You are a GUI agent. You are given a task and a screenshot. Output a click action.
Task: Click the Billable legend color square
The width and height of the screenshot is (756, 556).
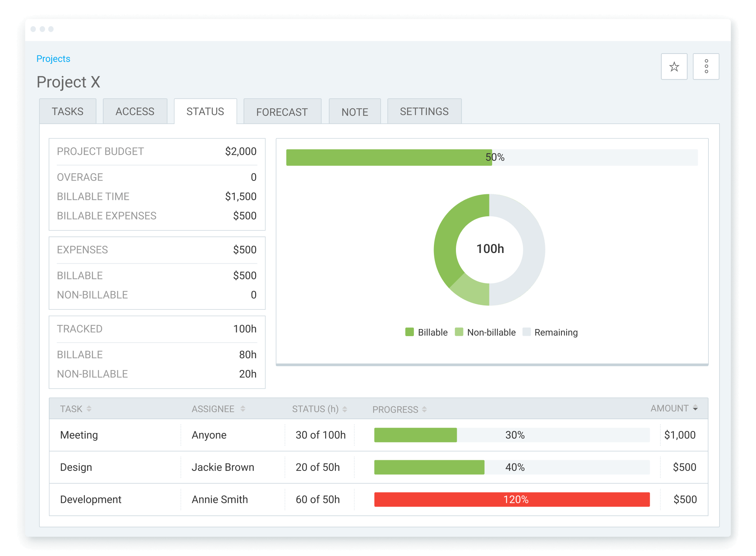click(x=409, y=332)
